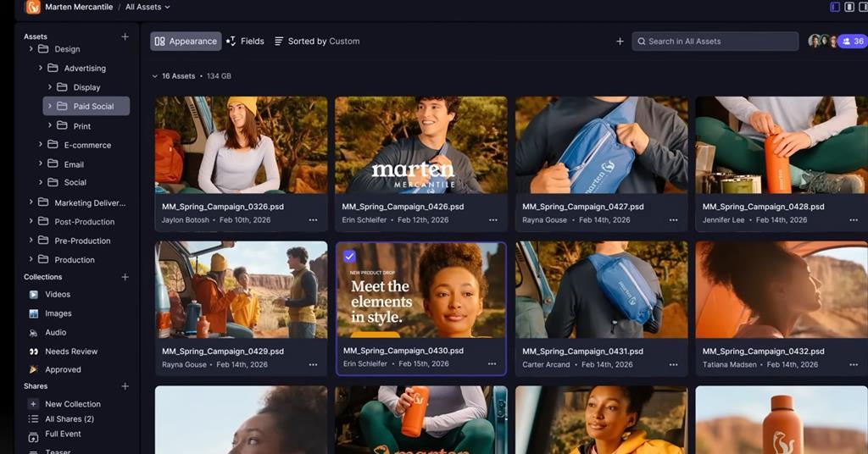Click the Marten Mercantile logo icon

33,7
